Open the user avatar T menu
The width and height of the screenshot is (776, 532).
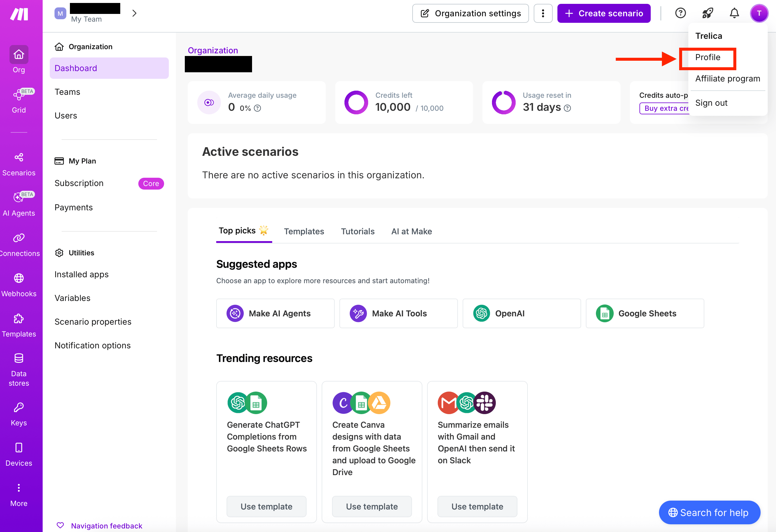(x=759, y=13)
